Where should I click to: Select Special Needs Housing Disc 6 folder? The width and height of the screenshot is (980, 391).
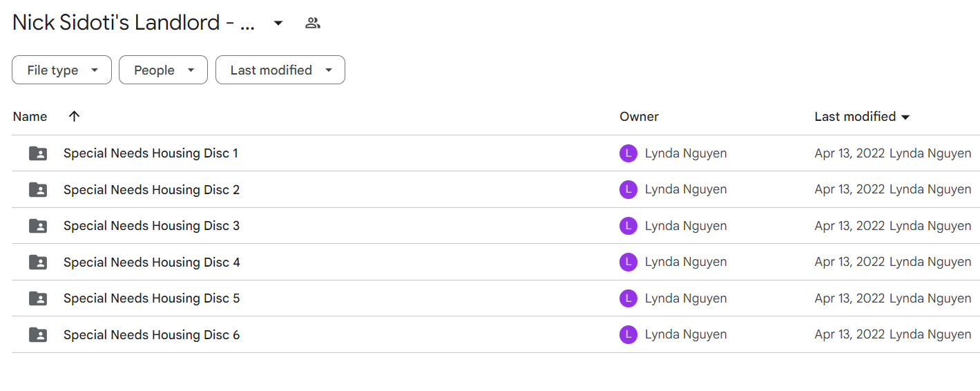pyautogui.click(x=495, y=335)
